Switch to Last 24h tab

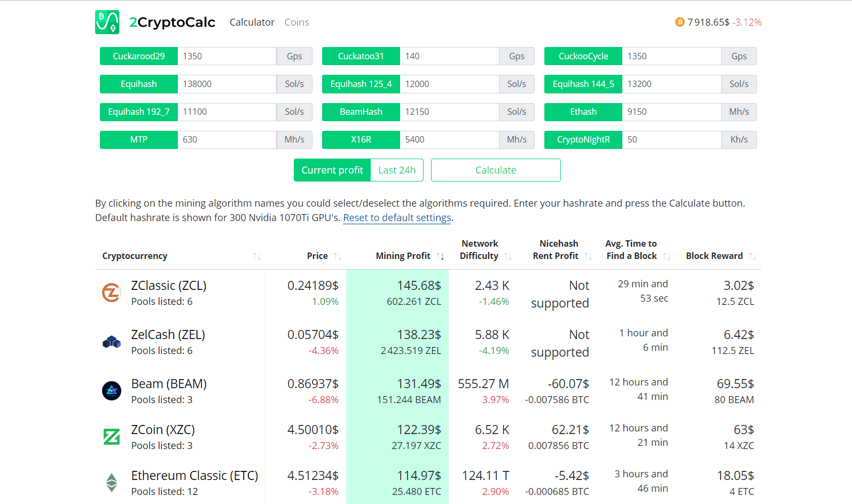[x=397, y=170]
